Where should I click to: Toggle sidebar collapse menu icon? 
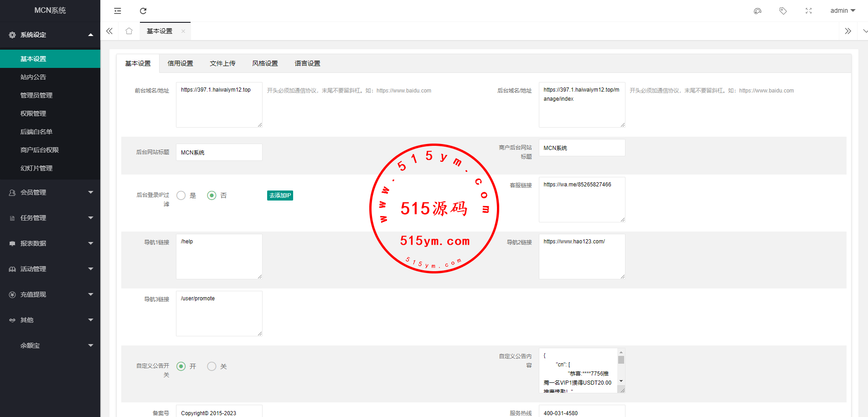pos(118,11)
